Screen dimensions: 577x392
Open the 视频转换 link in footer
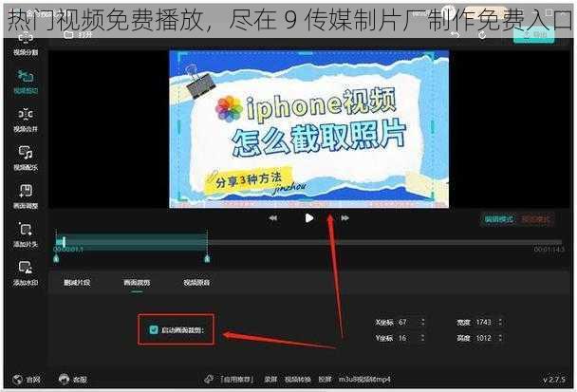[298, 379]
